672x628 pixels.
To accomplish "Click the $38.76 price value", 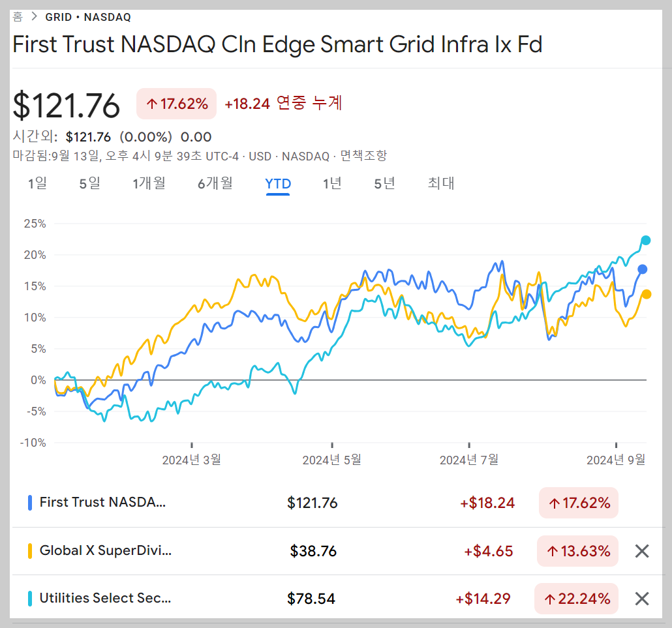I will click(x=313, y=551).
